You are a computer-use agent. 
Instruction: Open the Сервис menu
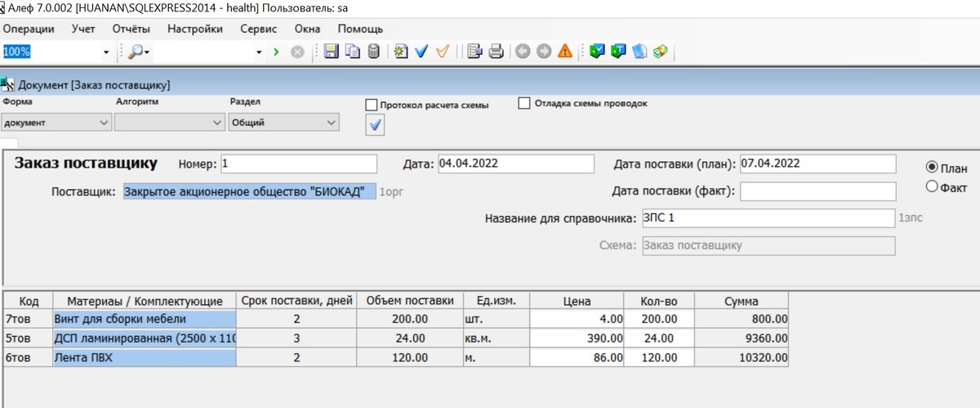coord(259,29)
